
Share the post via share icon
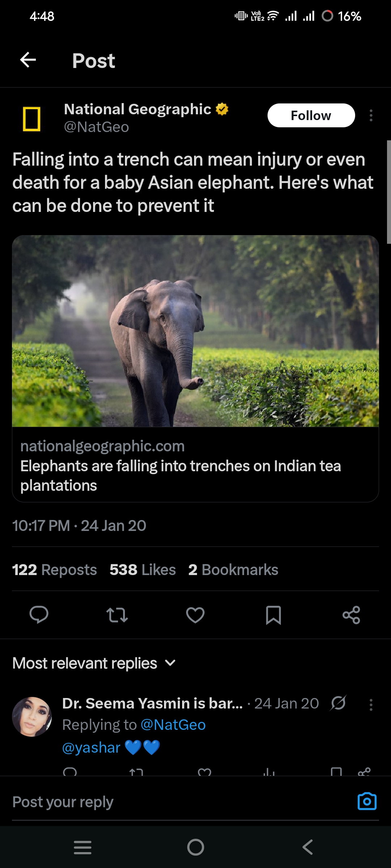tap(351, 614)
